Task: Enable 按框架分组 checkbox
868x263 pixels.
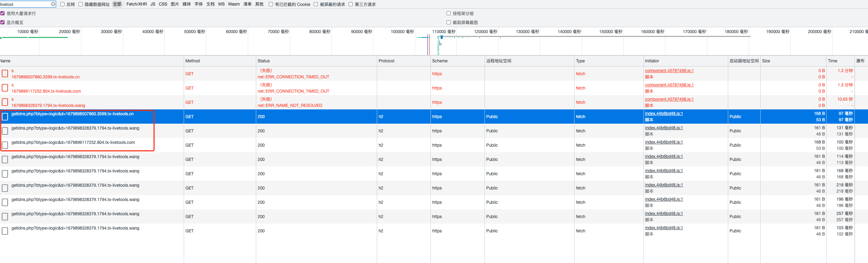Action: coord(449,13)
